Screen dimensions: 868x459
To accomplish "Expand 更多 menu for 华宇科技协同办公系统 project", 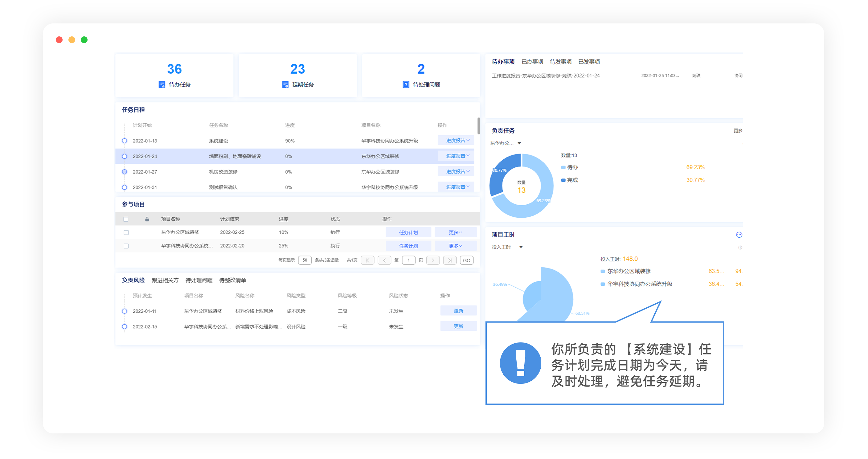I will pos(456,246).
